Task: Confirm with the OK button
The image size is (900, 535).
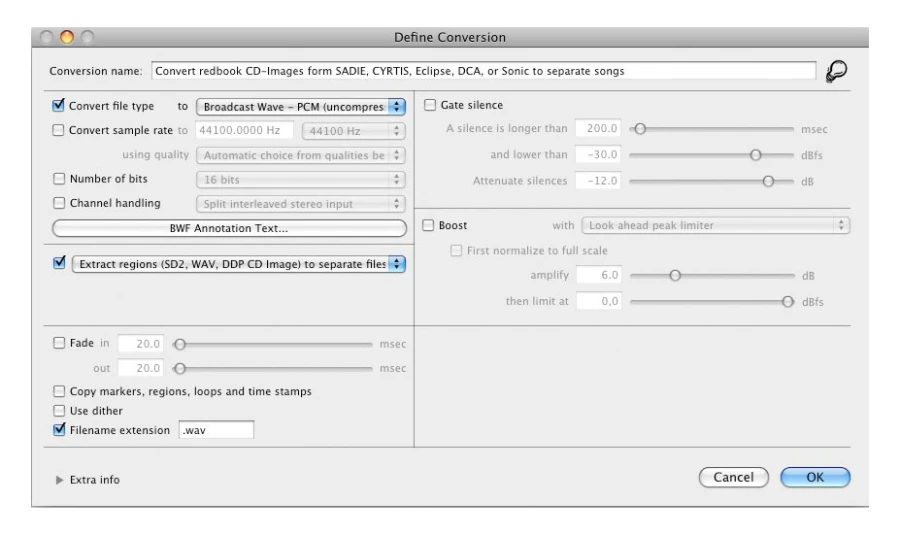Action: coord(815,478)
